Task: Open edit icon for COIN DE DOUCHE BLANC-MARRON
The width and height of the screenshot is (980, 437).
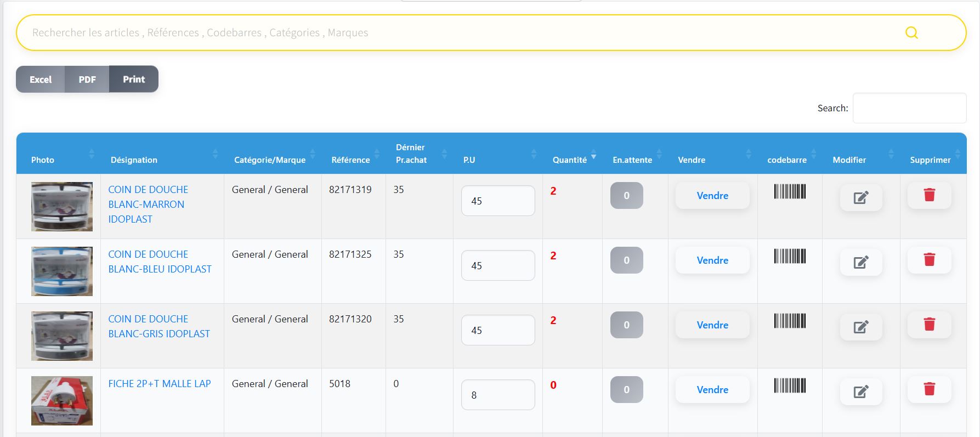Action: 860,197
